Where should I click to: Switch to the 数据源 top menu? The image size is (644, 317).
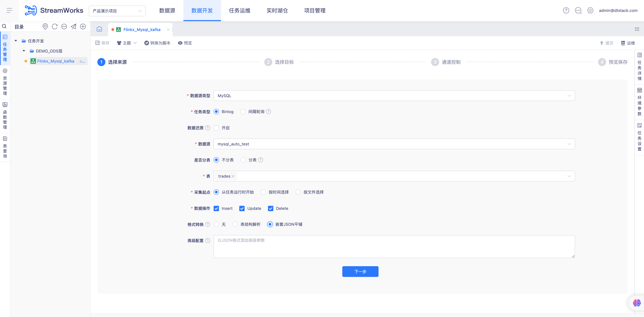click(x=167, y=11)
